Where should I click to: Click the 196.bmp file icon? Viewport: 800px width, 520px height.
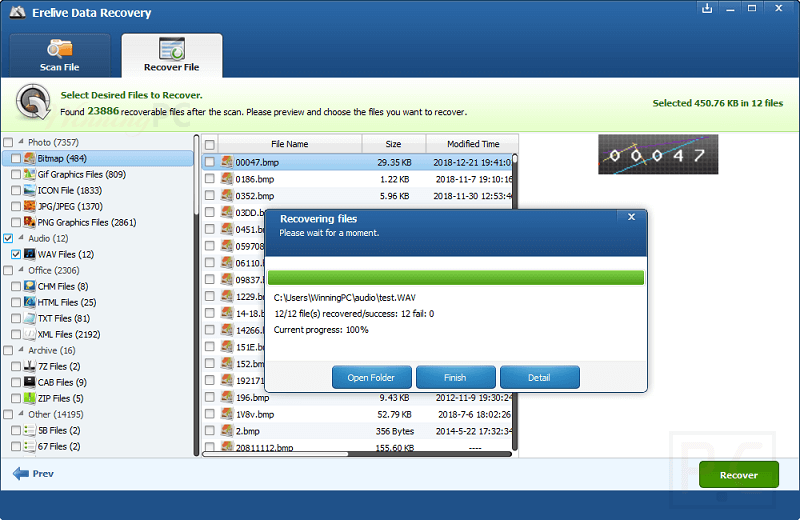point(227,397)
